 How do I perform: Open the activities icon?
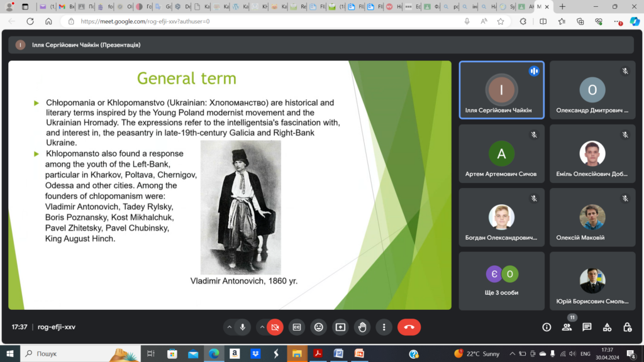[x=607, y=327]
